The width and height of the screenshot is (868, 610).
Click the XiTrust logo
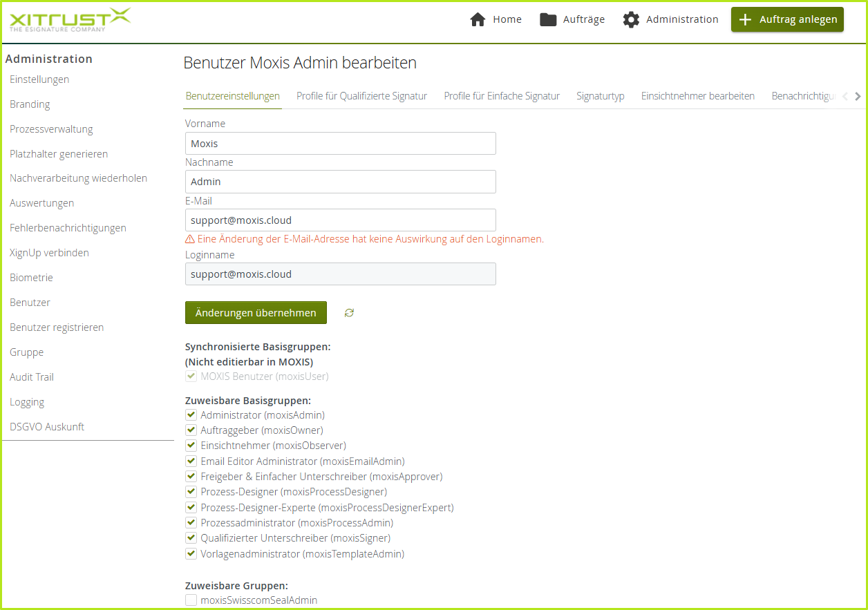pyautogui.click(x=69, y=20)
